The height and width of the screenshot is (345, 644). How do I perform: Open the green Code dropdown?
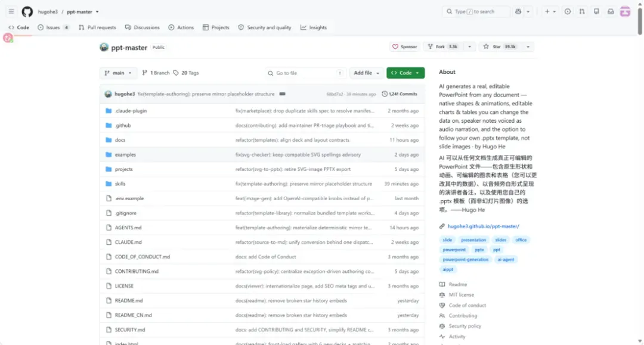(405, 73)
